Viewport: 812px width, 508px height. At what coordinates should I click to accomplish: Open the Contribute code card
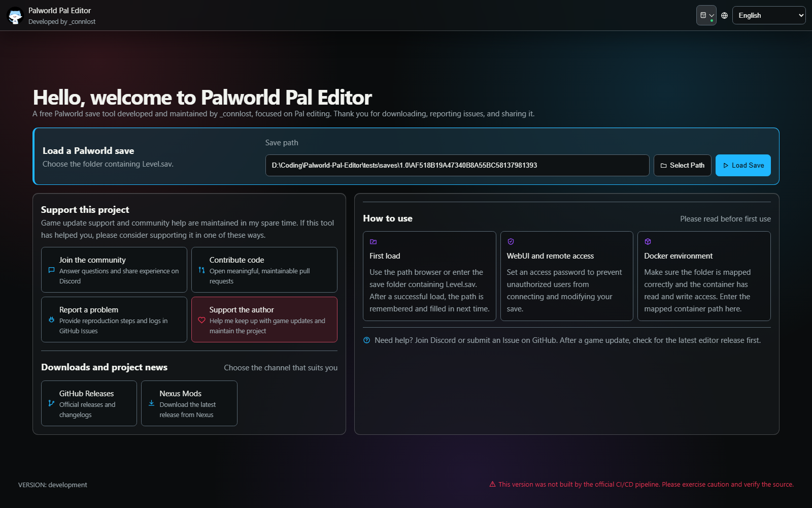pos(264,270)
